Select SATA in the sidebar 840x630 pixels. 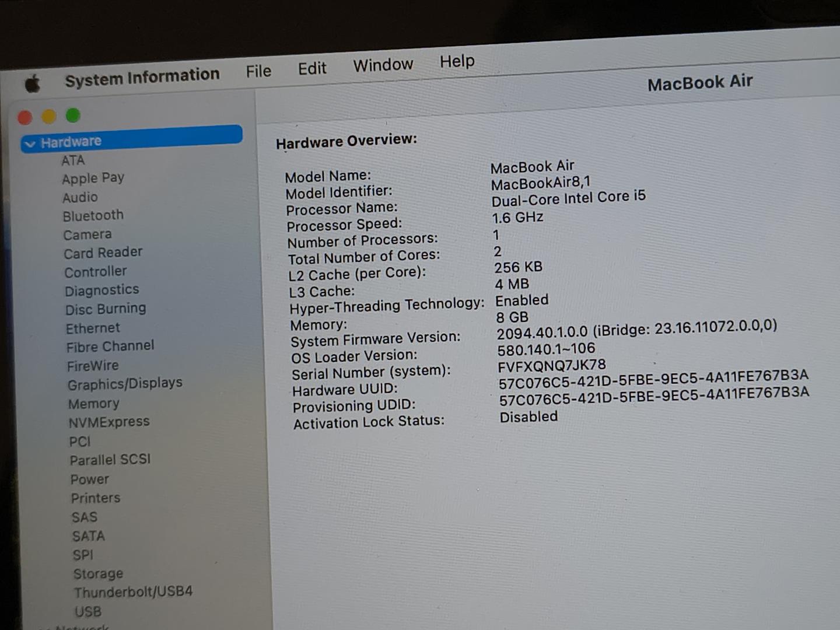click(x=89, y=536)
